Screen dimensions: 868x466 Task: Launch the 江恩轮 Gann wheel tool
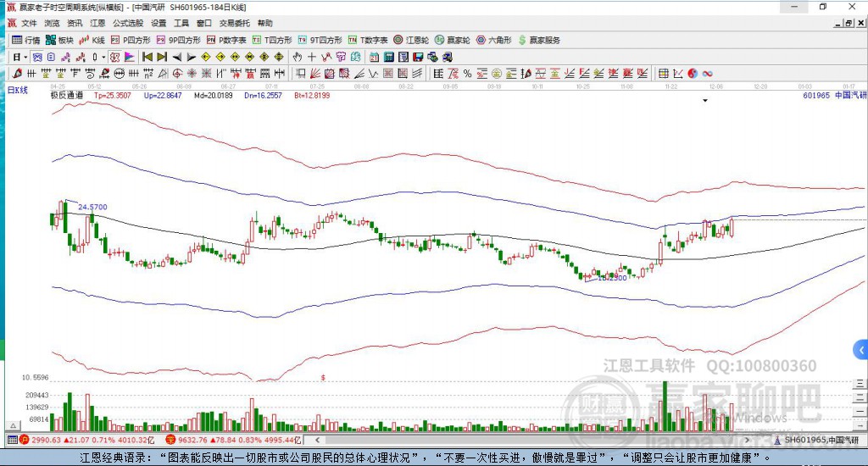point(411,40)
